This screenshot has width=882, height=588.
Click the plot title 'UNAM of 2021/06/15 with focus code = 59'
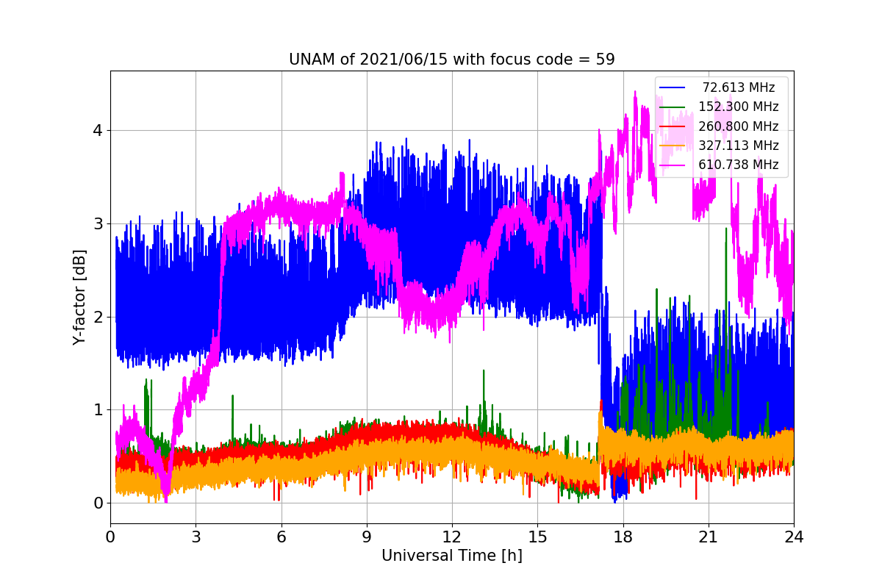[x=451, y=60]
